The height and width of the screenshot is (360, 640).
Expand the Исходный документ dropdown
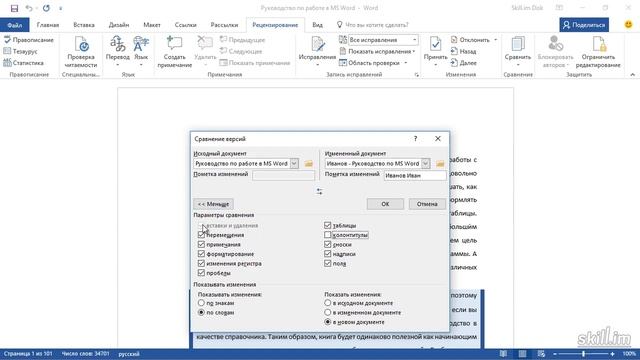click(x=294, y=164)
